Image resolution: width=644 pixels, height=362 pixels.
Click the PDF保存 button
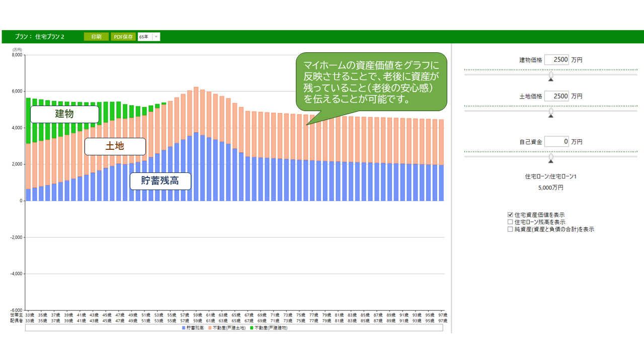(x=123, y=37)
